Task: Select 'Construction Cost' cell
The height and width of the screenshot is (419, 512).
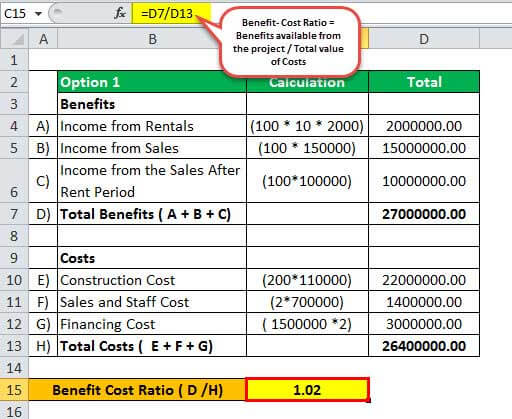Action: click(152, 280)
